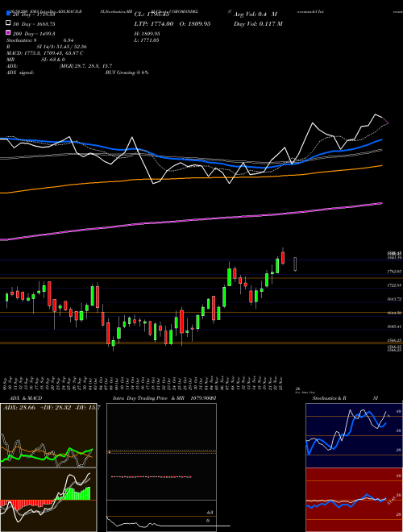Open the red RSI chart panel
This screenshot has width=403, height=532.
[354, 500]
